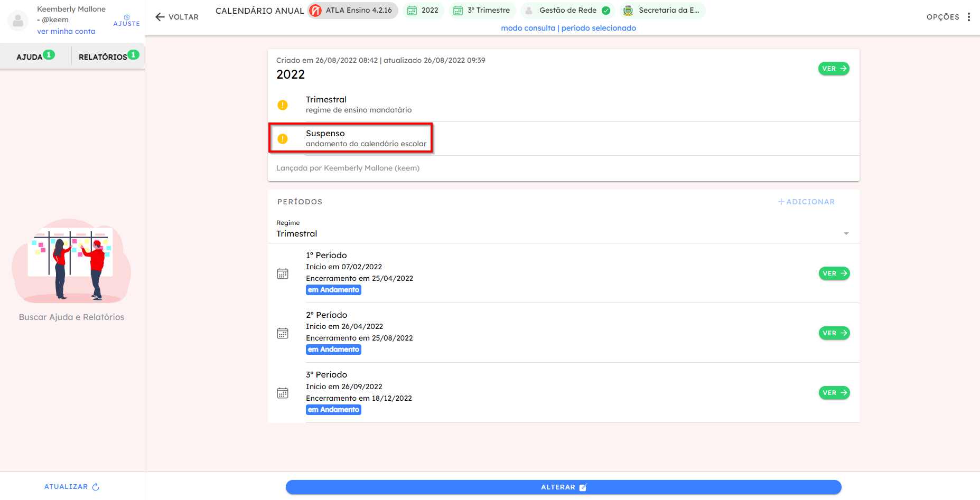Screen dimensions: 980x500
Task: Click 'em Andamento' badge of 2º Período
Action: (x=333, y=350)
